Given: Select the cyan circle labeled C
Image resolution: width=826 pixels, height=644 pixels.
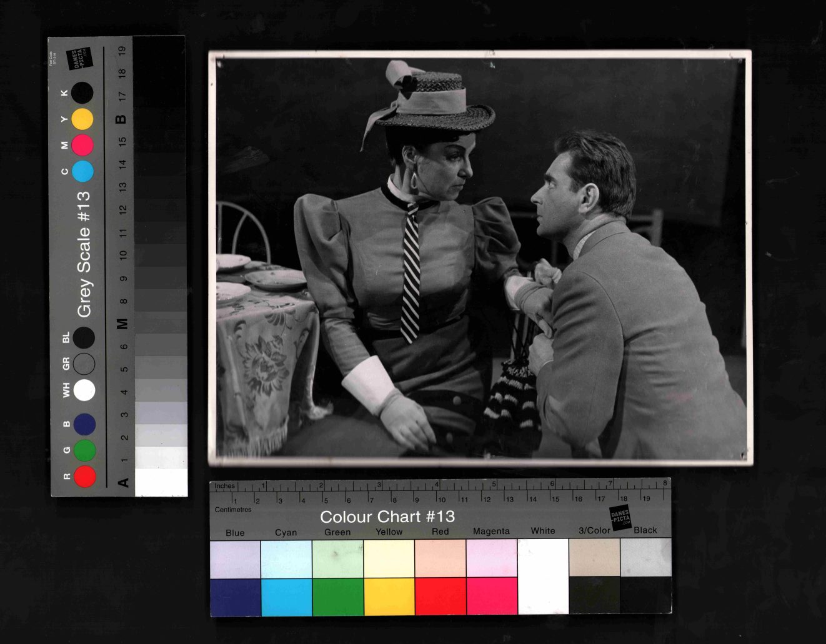Looking at the screenshot, I should point(82,171).
